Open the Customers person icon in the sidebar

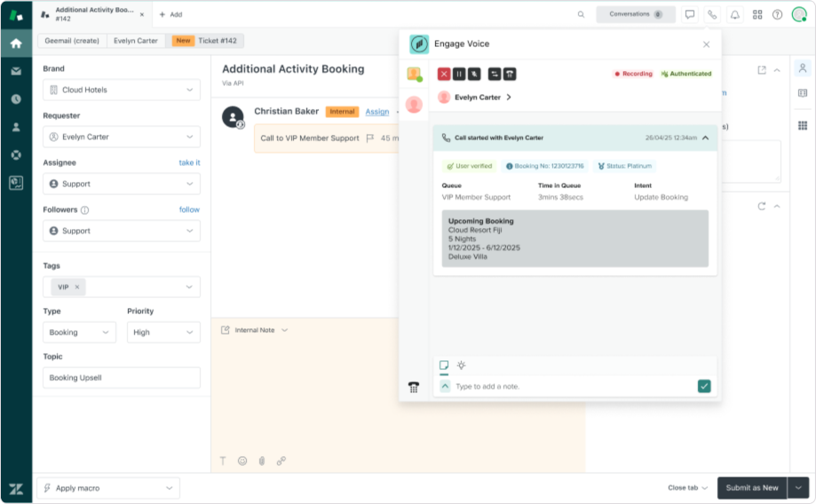click(16, 127)
